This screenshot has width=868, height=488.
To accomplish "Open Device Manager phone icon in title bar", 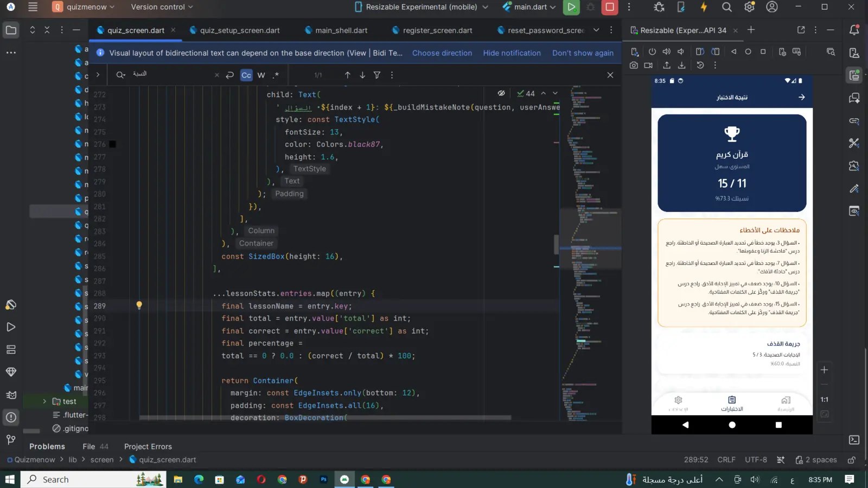I will pyautogui.click(x=681, y=7).
